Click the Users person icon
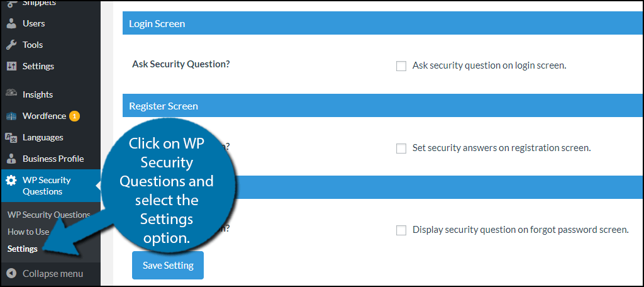The width and height of the screenshot is (644, 287). [11, 23]
